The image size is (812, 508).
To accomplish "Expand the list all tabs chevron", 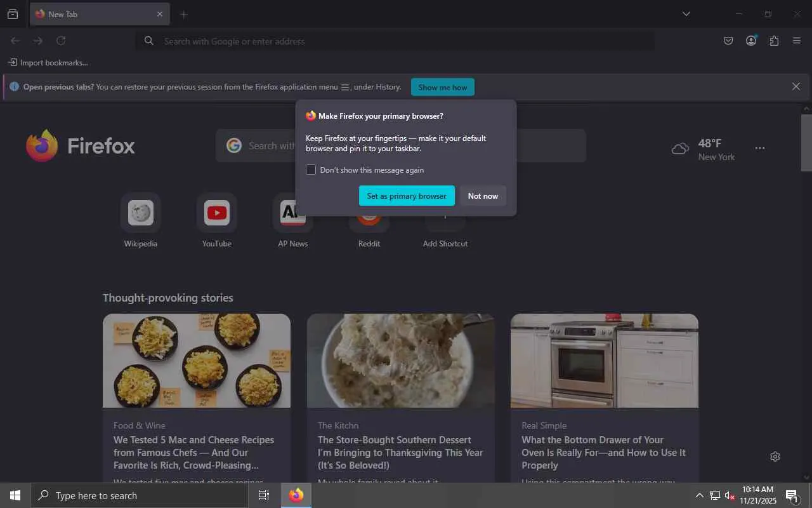I will pyautogui.click(x=686, y=14).
